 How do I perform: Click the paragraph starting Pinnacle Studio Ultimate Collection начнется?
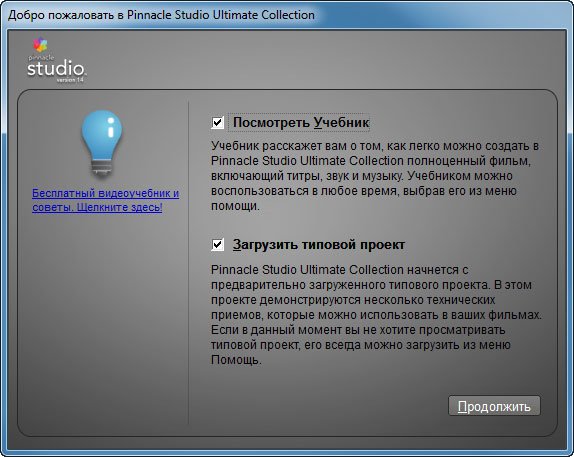click(376, 315)
